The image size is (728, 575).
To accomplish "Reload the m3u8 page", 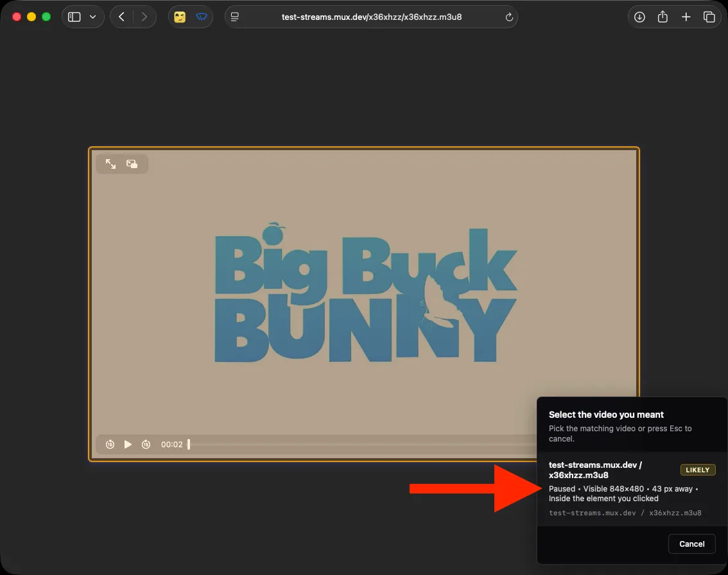I will [508, 17].
